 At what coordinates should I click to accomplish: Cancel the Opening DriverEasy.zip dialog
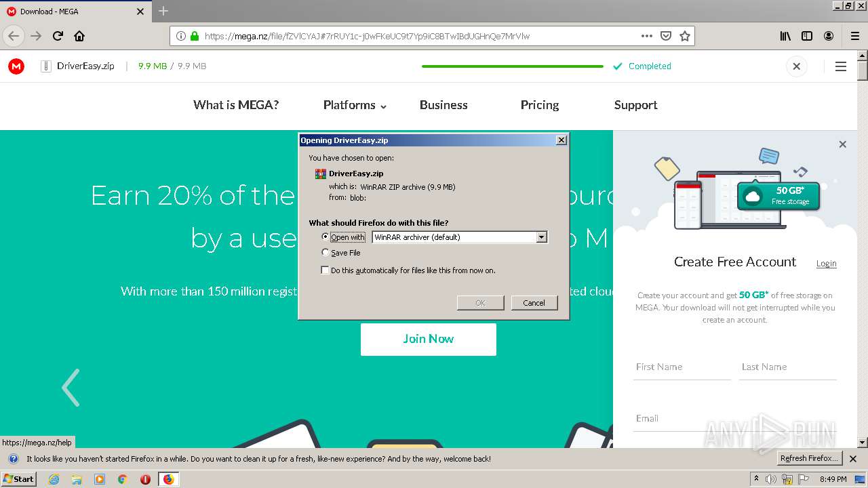point(534,303)
